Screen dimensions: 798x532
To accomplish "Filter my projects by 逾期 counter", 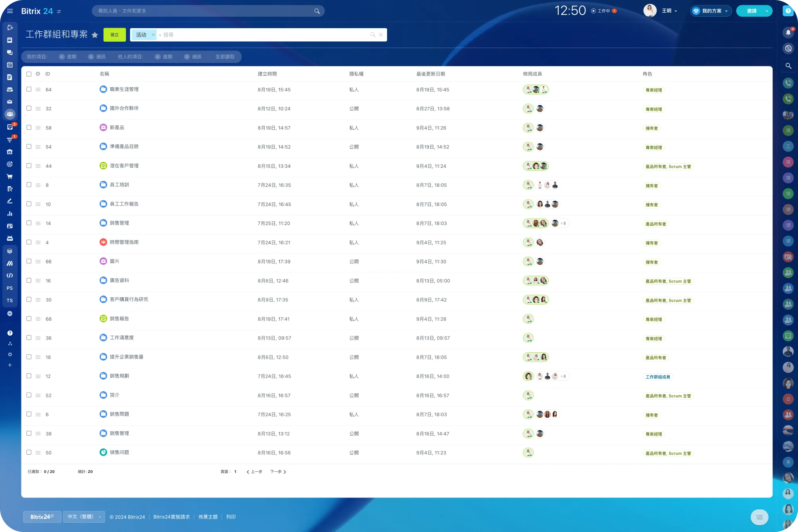I will (68, 57).
